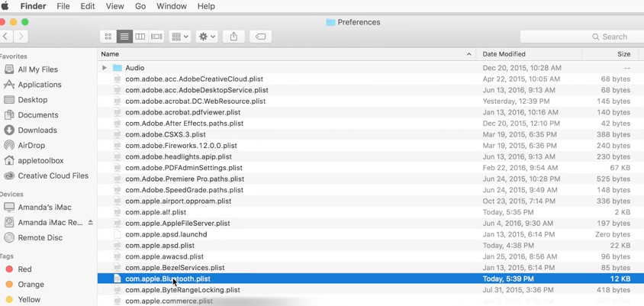Open the Downloads folder in sidebar
644x306 pixels.
37,130
